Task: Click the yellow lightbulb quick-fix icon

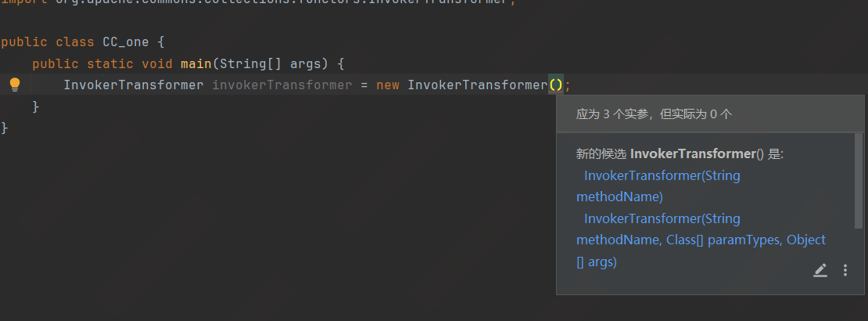Action: pyautogui.click(x=14, y=85)
